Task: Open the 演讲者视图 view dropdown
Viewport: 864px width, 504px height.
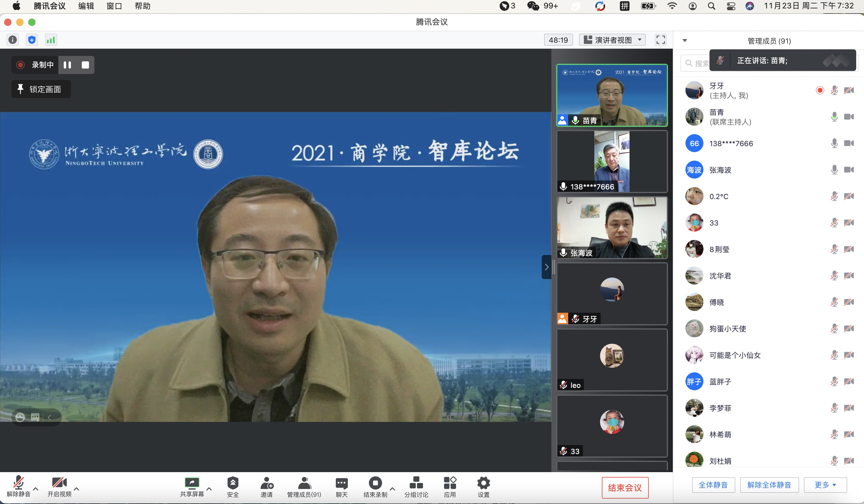Action: tap(612, 40)
